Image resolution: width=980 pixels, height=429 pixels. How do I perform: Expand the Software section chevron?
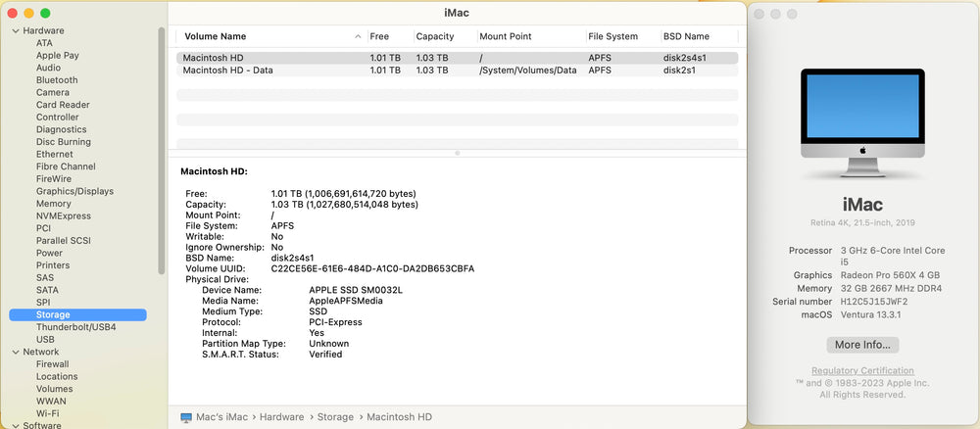pyautogui.click(x=16, y=425)
